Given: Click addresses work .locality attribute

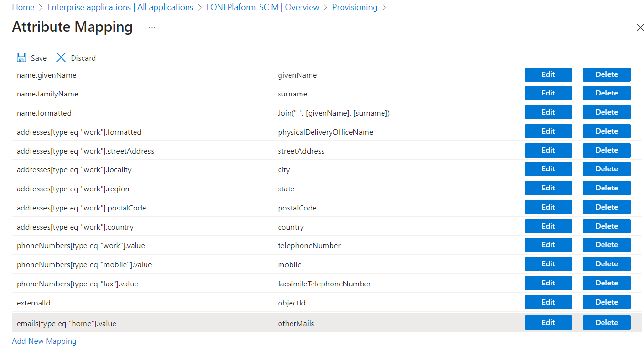Looking at the screenshot, I should tap(74, 170).
